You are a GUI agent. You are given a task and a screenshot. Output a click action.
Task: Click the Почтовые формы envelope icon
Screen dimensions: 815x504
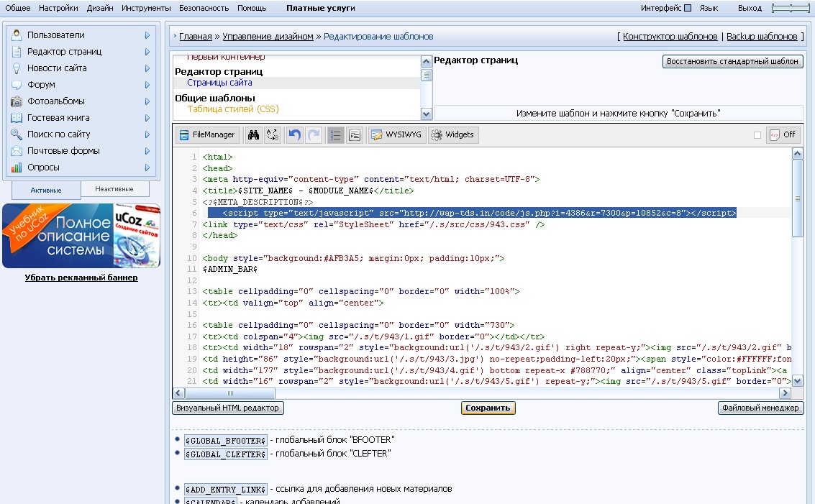click(x=17, y=151)
